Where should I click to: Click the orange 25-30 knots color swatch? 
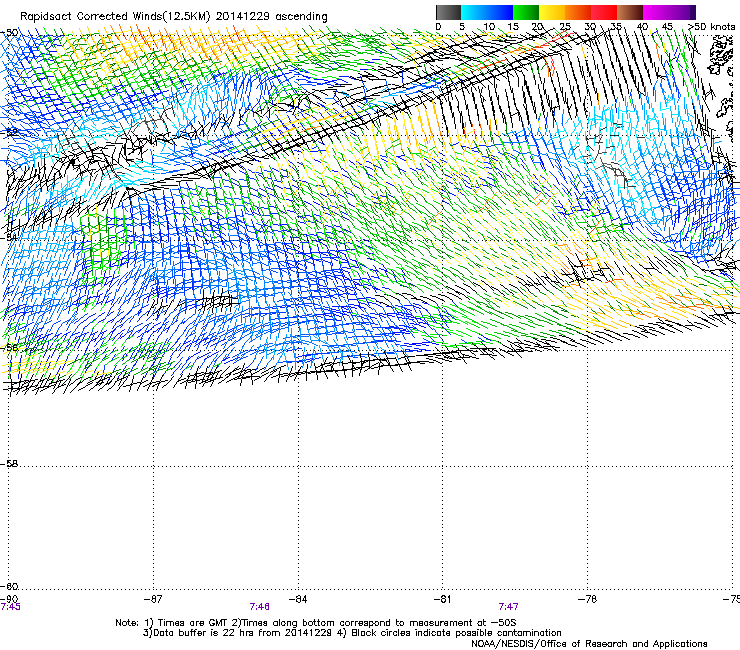tap(578, 12)
